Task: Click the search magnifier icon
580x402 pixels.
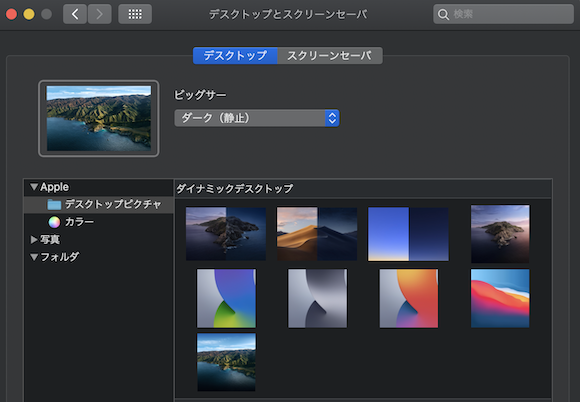Action: [x=443, y=14]
